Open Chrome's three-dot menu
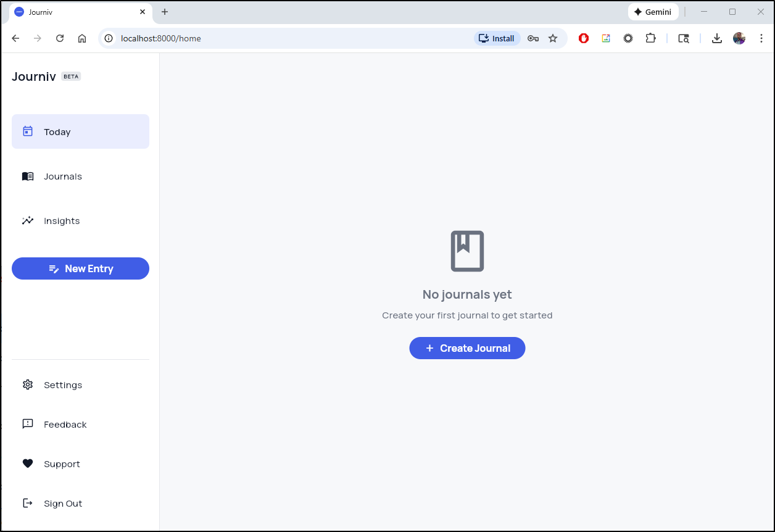The image size is (775, 532). coord(761,38)
